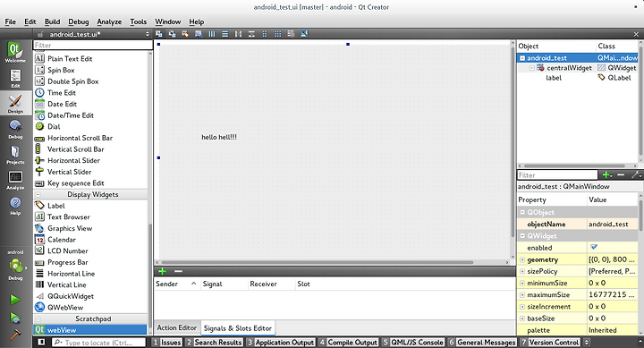Click the android kit selector
The width and height of the screenshot is (644, 348).
[x=15, y=265]
